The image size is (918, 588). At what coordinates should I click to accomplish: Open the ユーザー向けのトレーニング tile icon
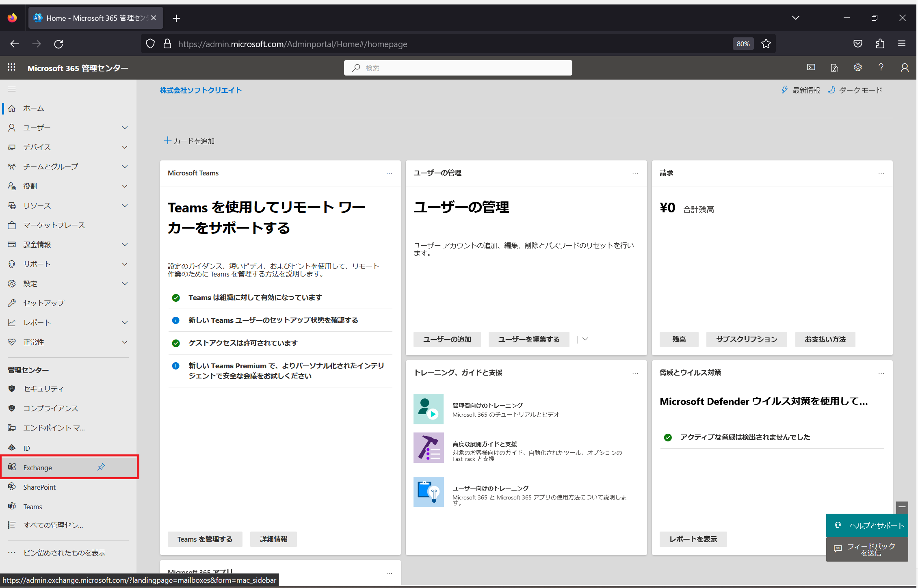pos(429,492)
